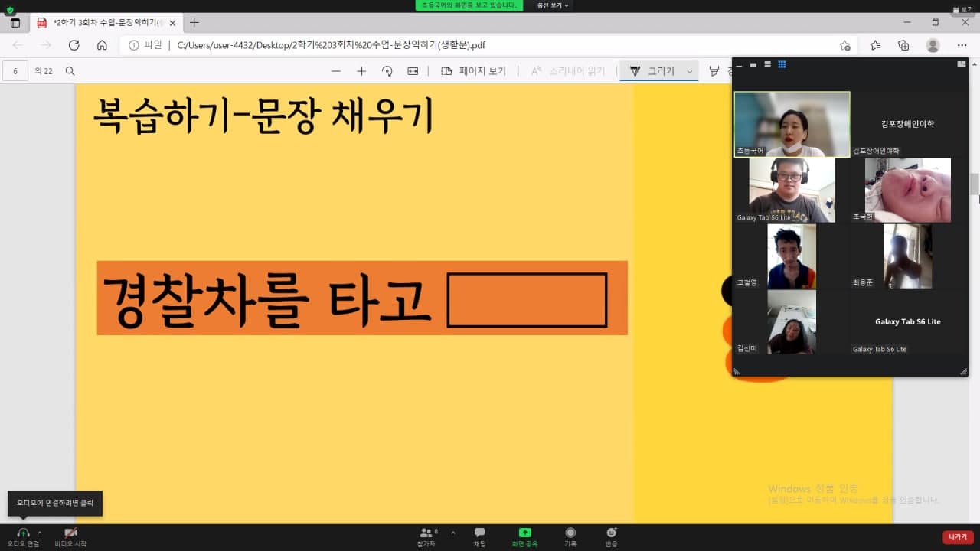Open the Favorites list icon
This screenshot has height=551, width=980.
875,45
